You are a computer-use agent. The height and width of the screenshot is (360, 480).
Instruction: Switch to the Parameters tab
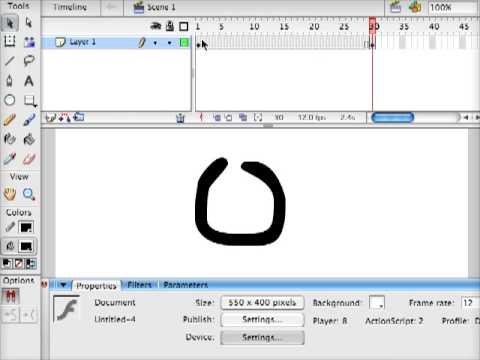coord(186,285)
